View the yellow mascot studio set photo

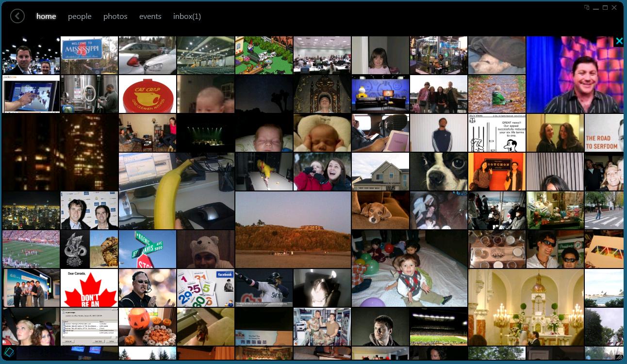coord(380,94)
